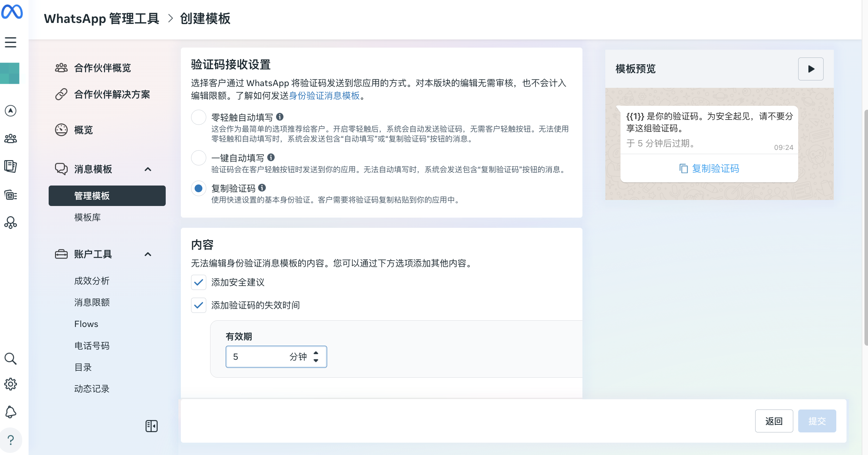Open settings gear icon in left rail
The height and width of the screenshot is (455, 868).
(11, 384)
